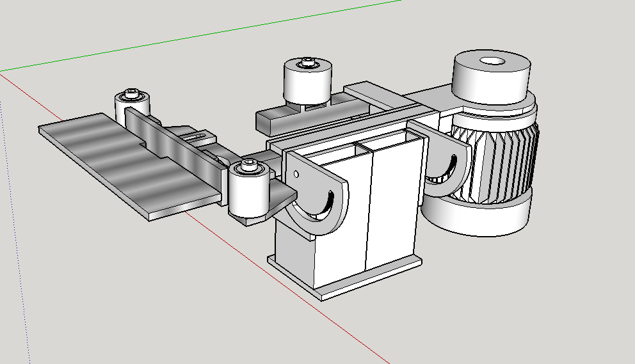Click the right semicircular bracket near the motor
Viewport: 635px width, 364px height.
point(448,163)
